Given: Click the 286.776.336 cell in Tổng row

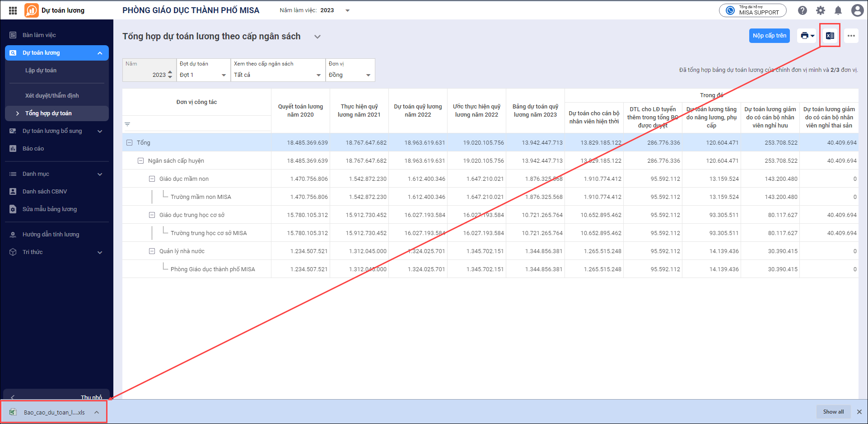Looking at the screenshot, I should (653, 143).
